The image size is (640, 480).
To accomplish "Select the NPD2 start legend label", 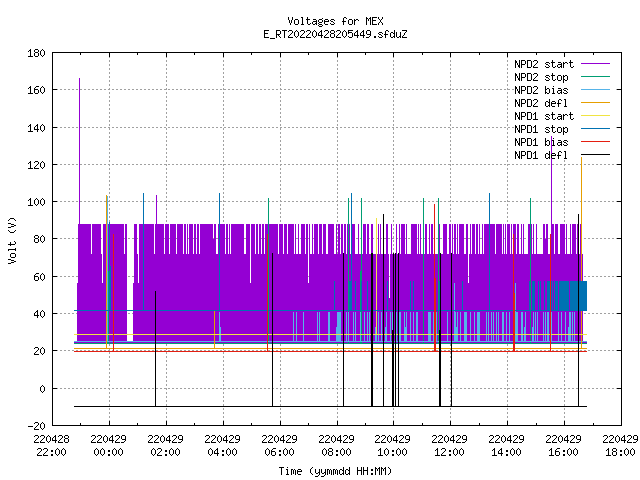I will pyautogui.click(x=544, y=64).
